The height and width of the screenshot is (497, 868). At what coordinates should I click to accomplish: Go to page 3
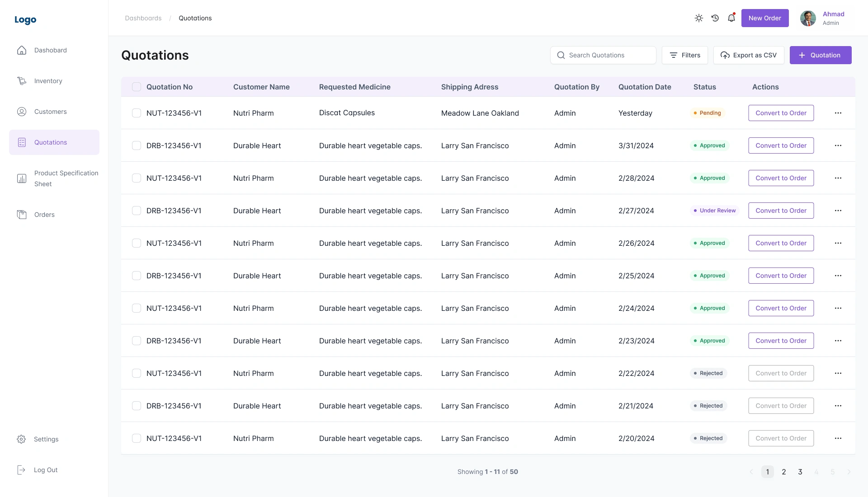coord(800,472)
